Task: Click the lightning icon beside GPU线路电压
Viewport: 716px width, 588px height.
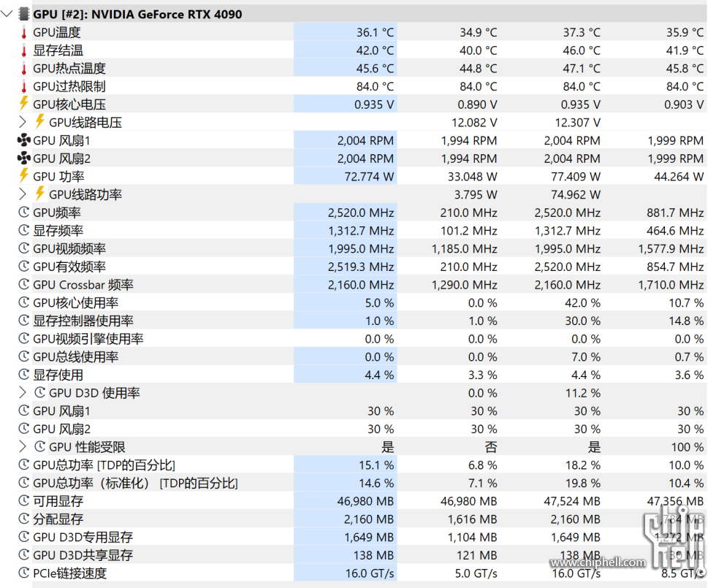Action: click(x=39, y=121)
